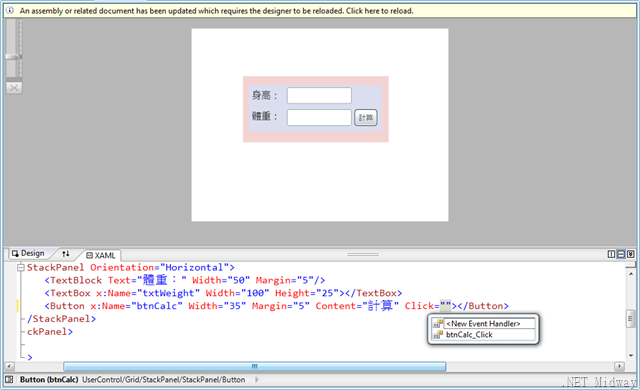The image size is (640, 390).
Task: Click the horizontal split view icon
Action: click(x=621, y=254)
